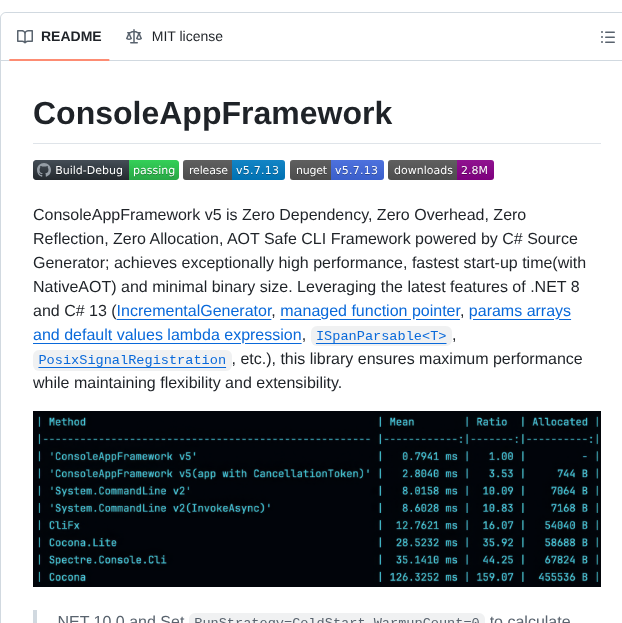This screenshot has width=622, height=623.
Task: Open the managed function pointer link
Action: point(370,311)
